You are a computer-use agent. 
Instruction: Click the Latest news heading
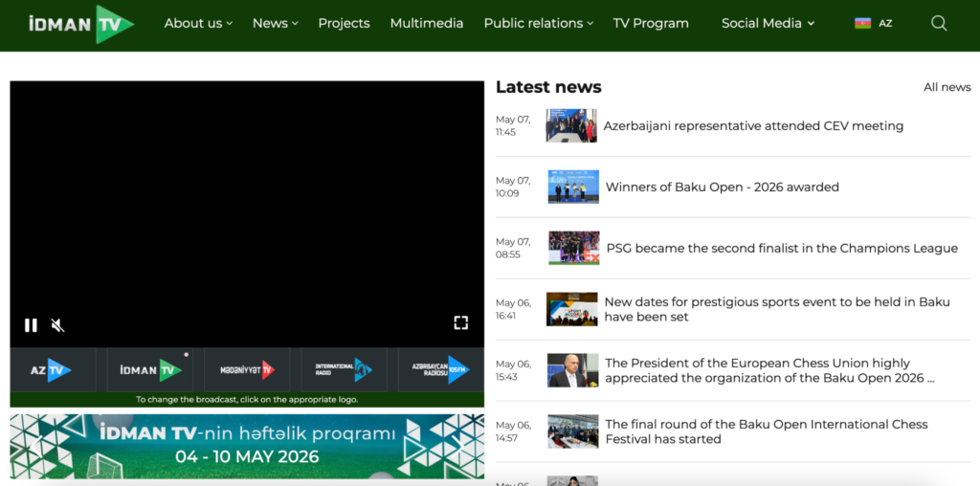548,87
